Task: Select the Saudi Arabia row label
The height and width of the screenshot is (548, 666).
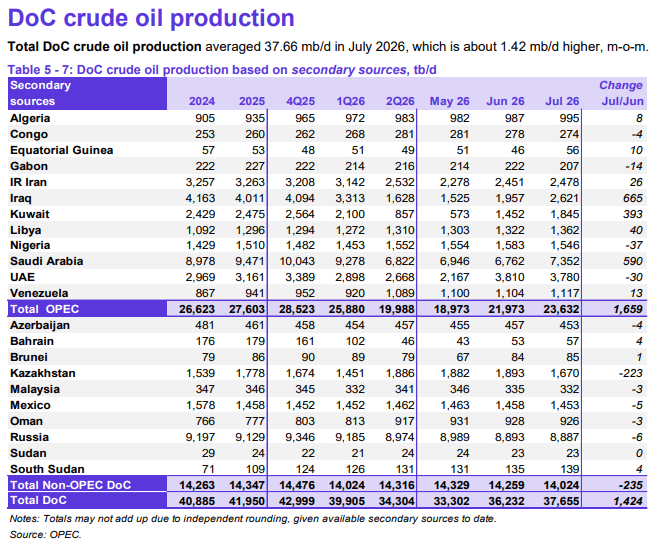Action: [x=47, y=261]
